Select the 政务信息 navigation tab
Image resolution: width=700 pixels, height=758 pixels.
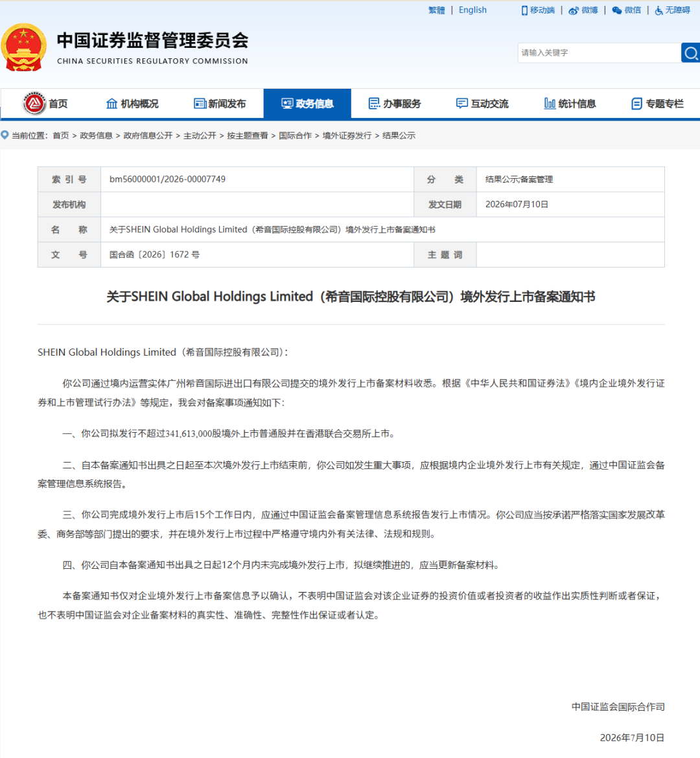click(x=307, y=104)
